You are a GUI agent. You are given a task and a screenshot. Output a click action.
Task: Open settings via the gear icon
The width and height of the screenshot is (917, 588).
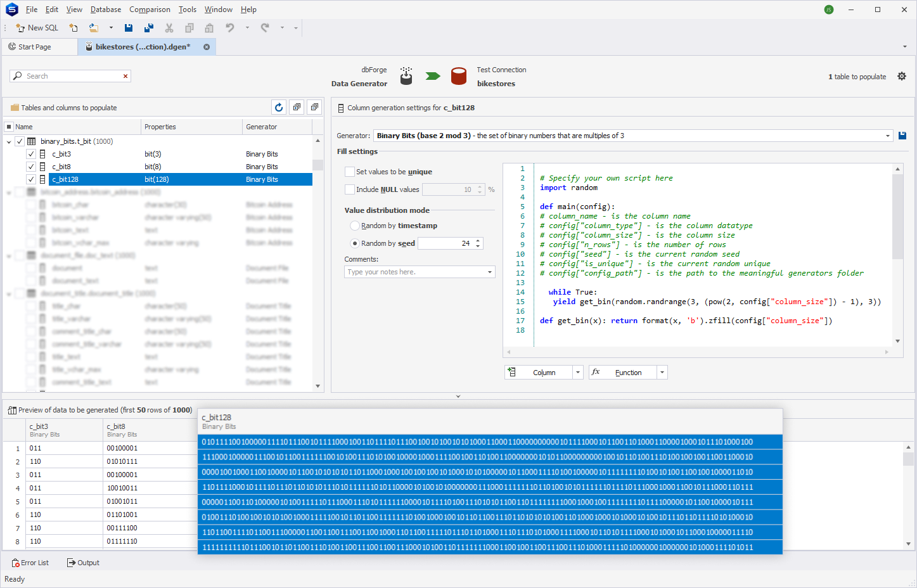pos(902,77)
